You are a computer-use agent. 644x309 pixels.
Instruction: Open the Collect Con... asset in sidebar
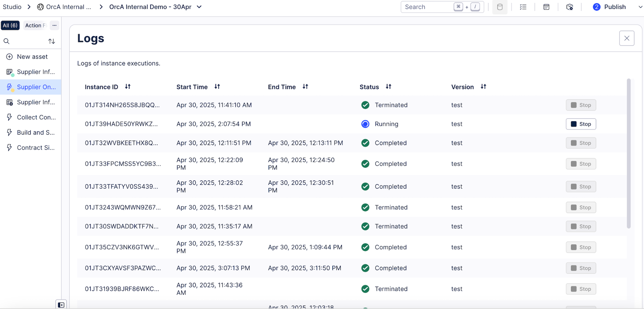(x=31, y=117)
